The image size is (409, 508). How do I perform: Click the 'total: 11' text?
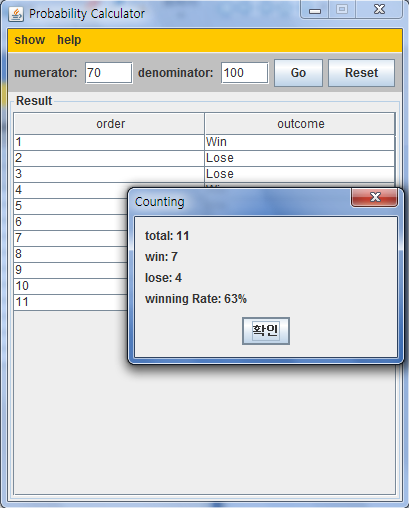coord(167,236)
